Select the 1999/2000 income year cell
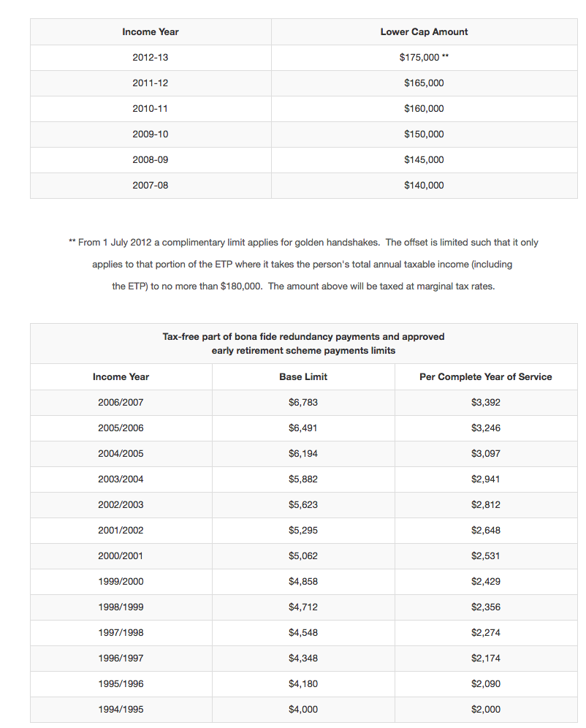The width and height of the screenshot is (586, 728). point(121,582)
